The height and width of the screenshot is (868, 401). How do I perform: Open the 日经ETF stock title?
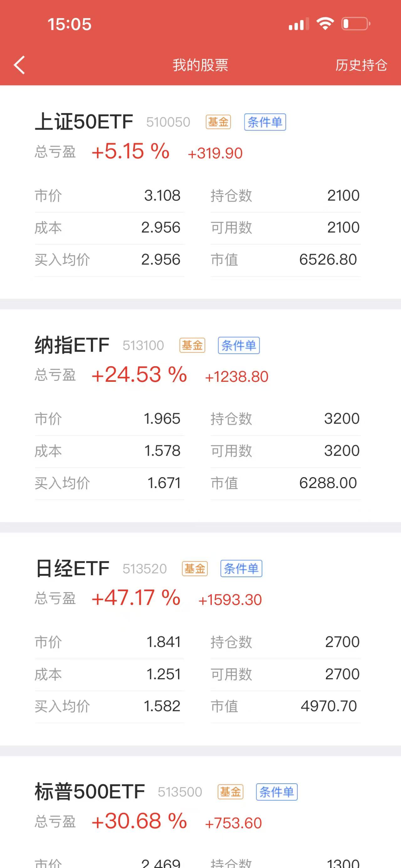coord(72,568)
